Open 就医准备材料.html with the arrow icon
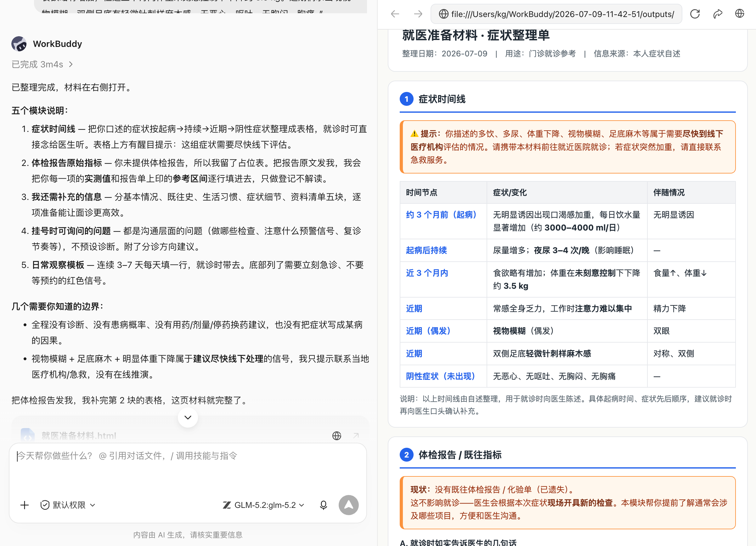 356,435
